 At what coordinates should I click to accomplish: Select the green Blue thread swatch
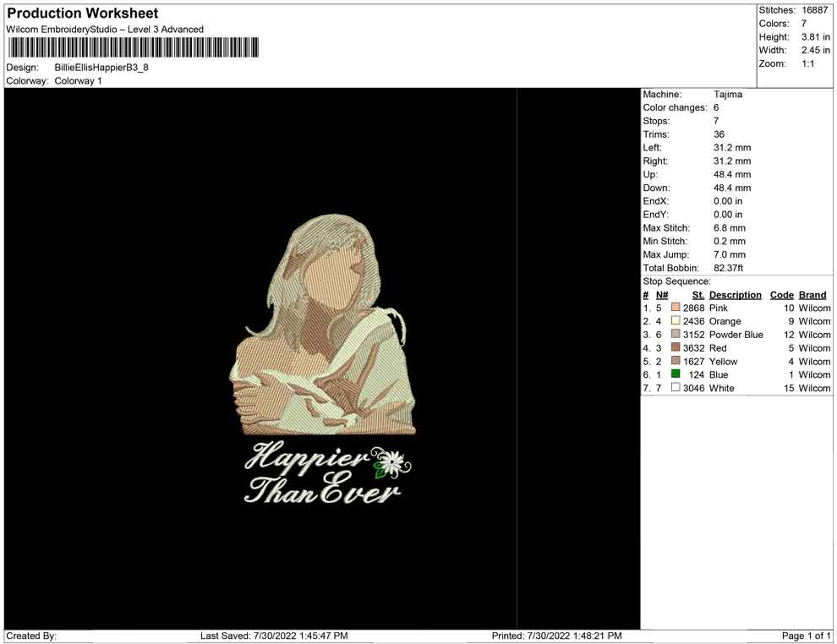[x=676, y=374]
